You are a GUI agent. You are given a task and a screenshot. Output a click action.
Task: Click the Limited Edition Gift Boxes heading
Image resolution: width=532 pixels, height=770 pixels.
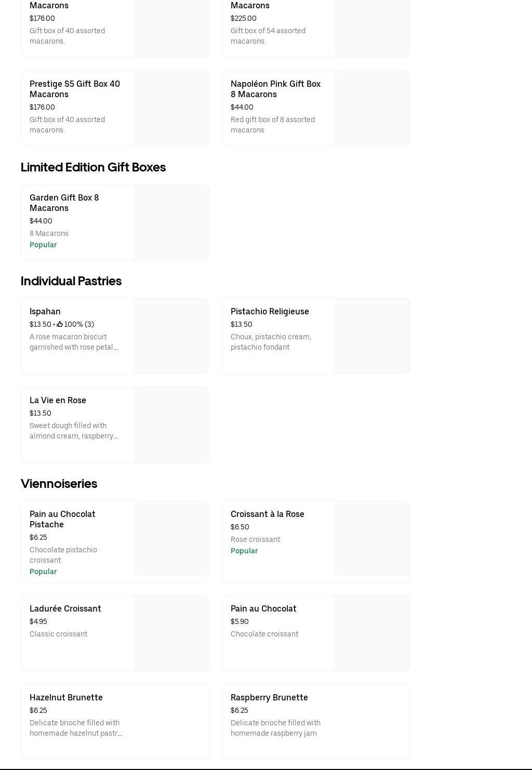[x=93, y=167]
